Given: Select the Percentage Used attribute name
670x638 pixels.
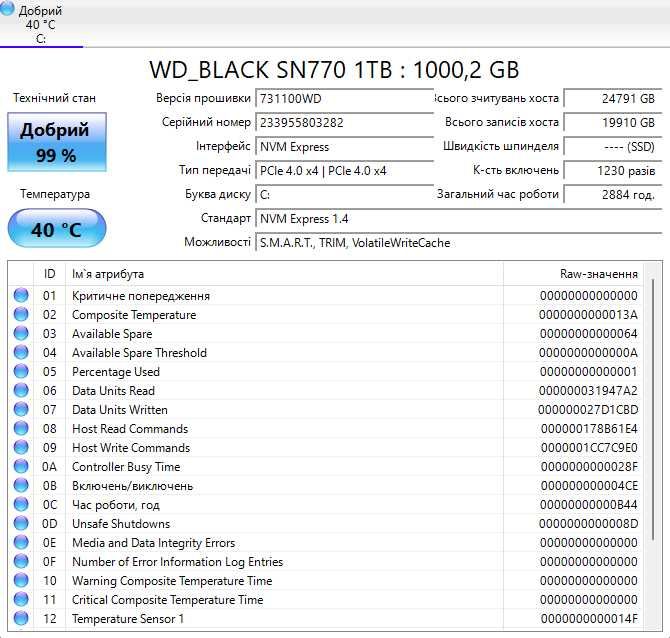Looking at the screenshot, I should (x=115, y=372).
